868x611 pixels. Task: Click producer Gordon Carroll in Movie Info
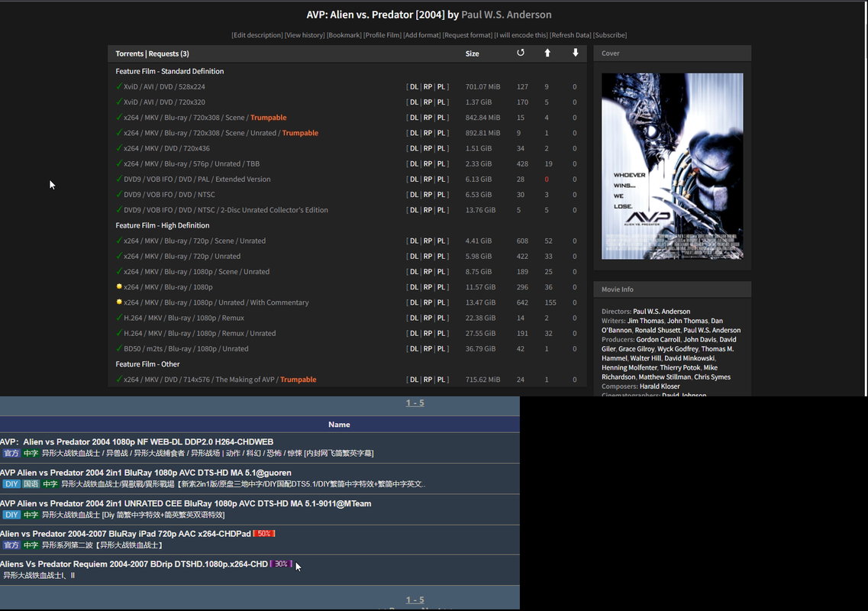[x=658, y=340]
